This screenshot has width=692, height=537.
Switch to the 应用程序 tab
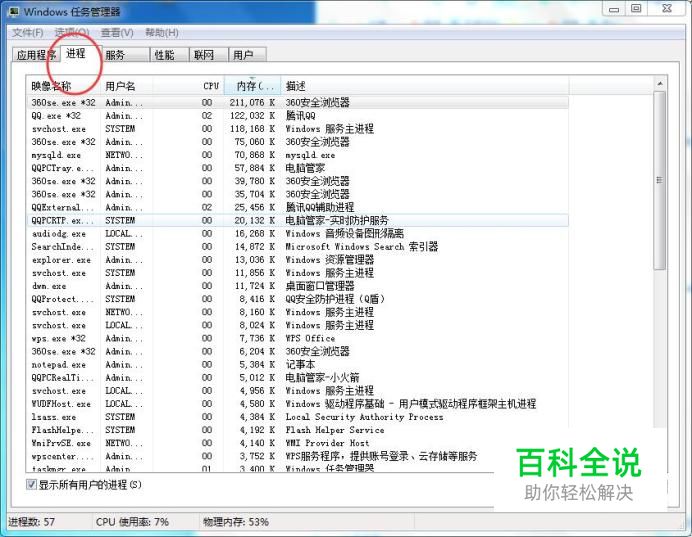[x=35, y=55]
